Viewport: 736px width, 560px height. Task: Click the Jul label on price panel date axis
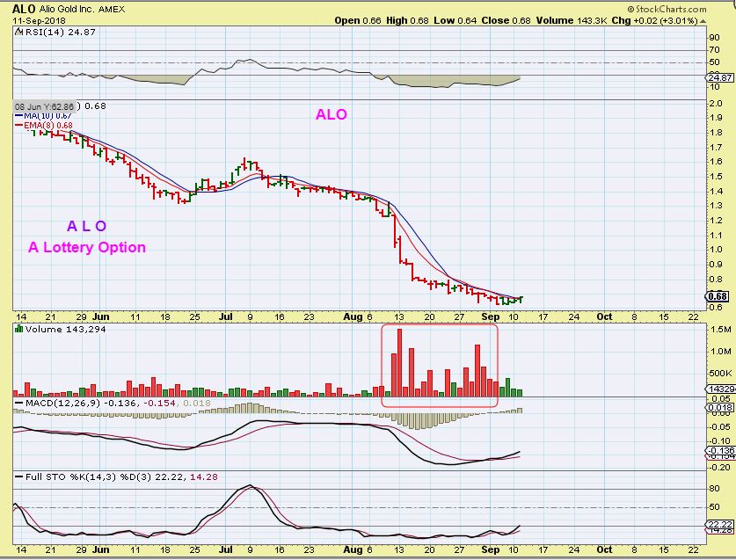(226, 316)
